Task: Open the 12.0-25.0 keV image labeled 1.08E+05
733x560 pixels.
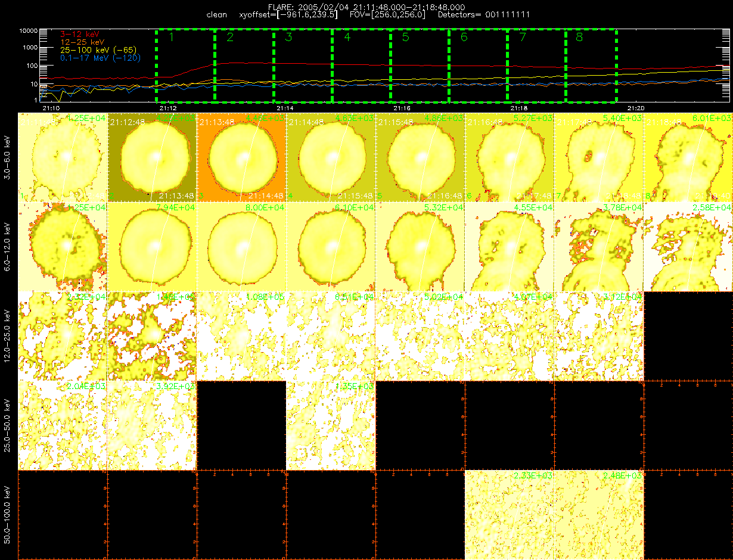Action: pyautogui.click(x=241, y=336)
